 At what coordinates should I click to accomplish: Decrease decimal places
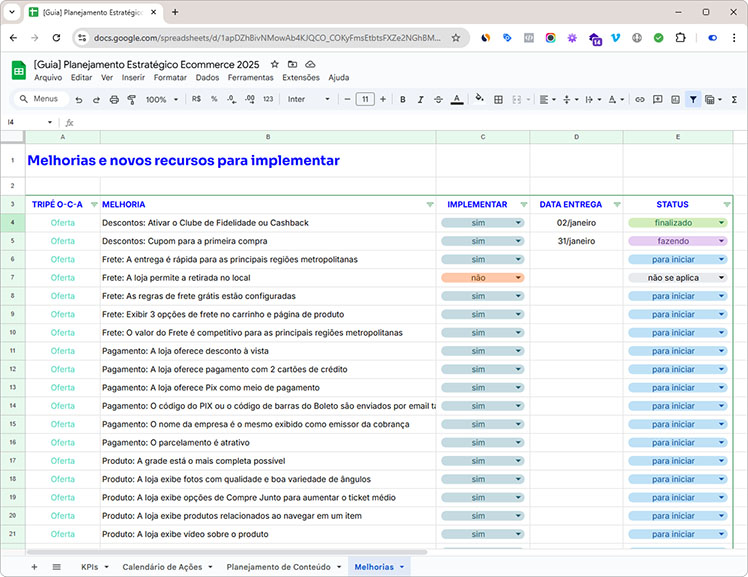tap(232, 99)
